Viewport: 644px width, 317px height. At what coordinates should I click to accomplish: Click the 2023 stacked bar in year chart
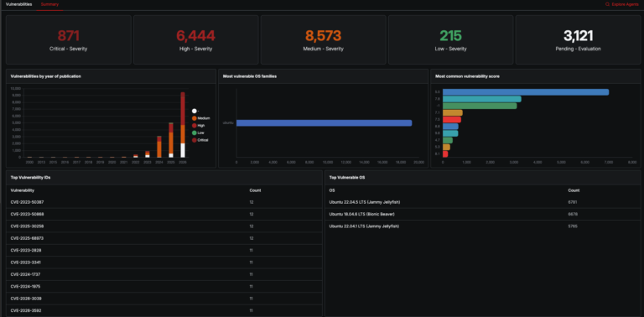[x=148, y=154]
